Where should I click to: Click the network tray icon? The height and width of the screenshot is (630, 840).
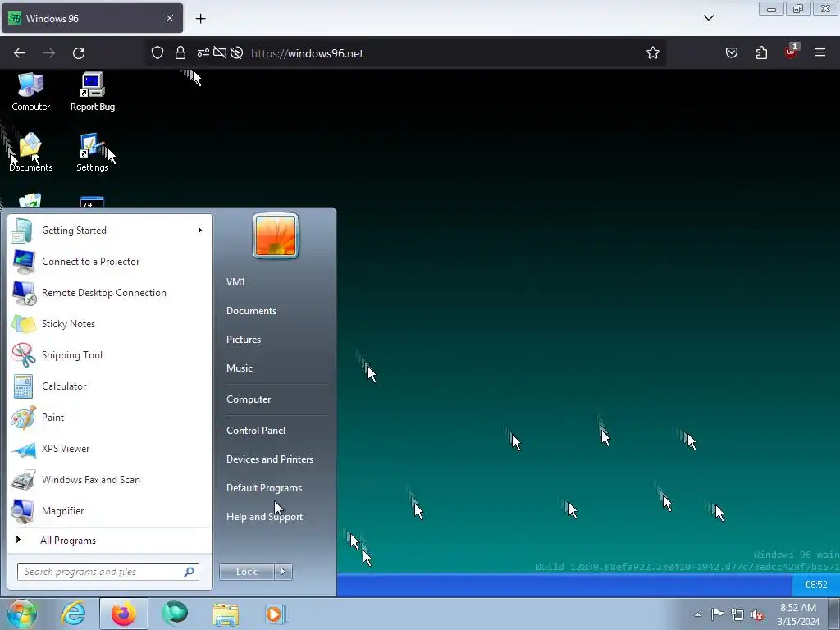point(737,614)
